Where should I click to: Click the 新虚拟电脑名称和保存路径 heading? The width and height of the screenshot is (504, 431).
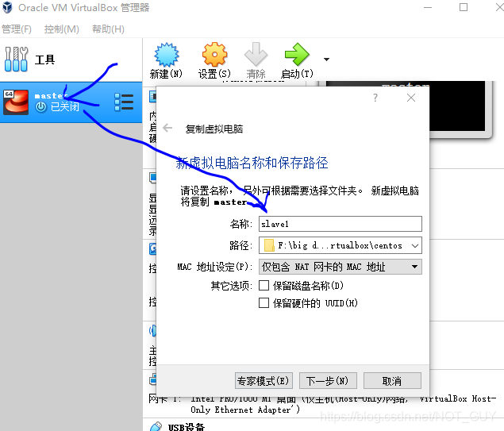[252, 163]
